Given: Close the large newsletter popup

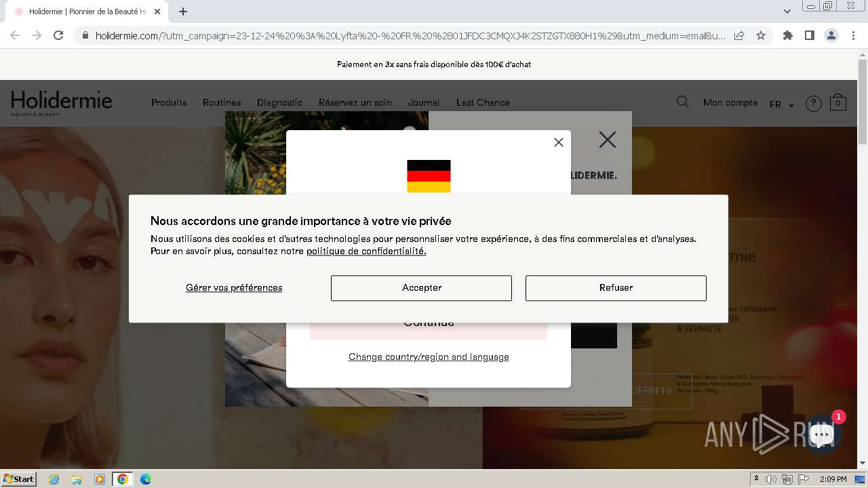Looking at the screenshot, I should (608, 140).
